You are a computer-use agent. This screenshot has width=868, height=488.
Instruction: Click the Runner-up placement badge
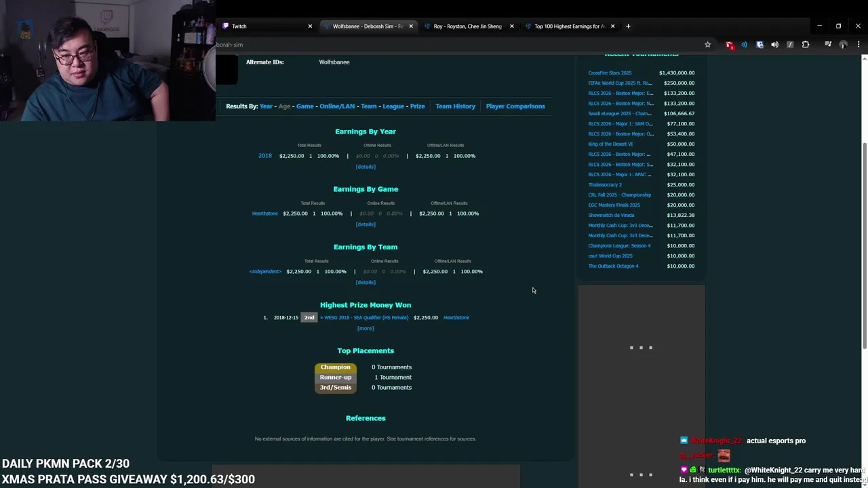336,378
